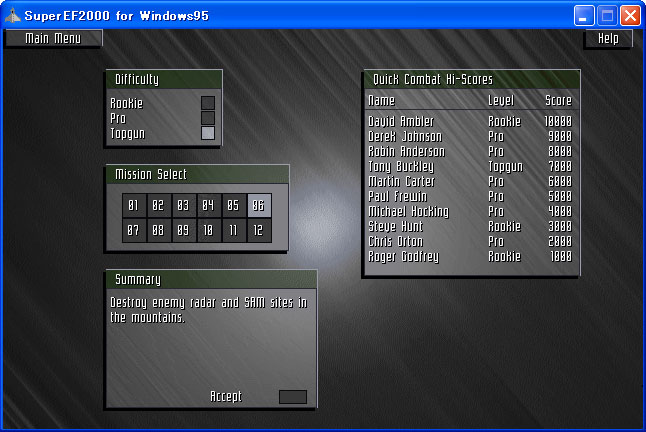Click the Name column header
This screenshot has height=432, width=646.
coord(382,100)
